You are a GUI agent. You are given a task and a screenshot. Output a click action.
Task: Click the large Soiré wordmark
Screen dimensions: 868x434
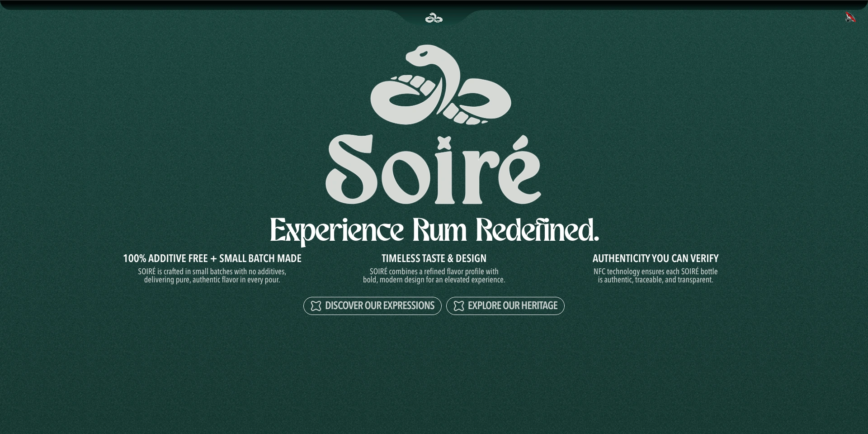coord(433,169)
